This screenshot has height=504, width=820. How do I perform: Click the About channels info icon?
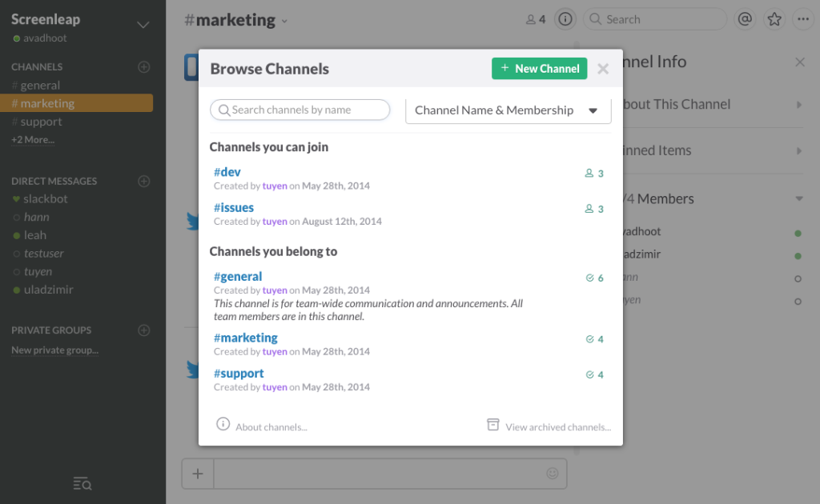coord(223,426)
